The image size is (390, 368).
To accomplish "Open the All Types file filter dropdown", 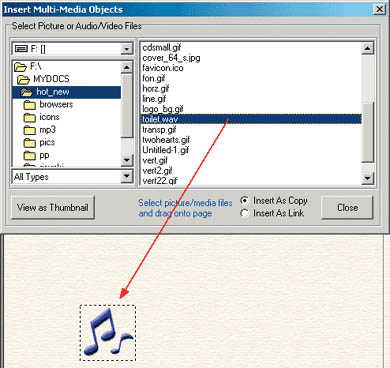I will point(126,176).
